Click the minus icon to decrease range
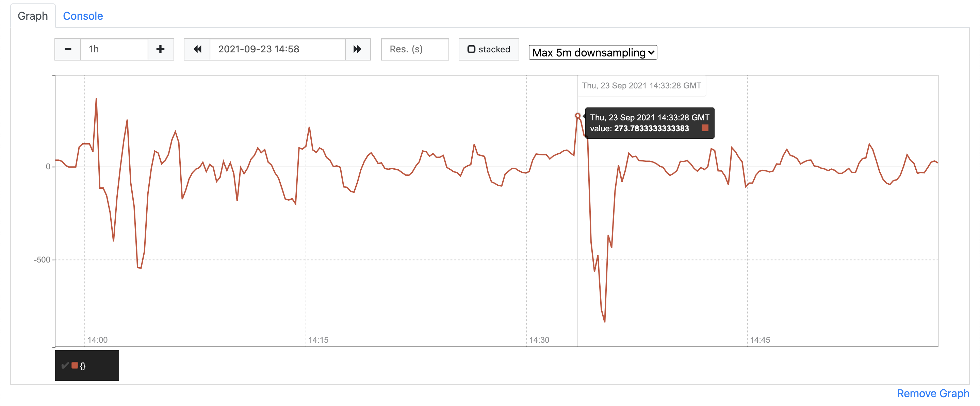Image resolution: width=980 pixels, height=406 pixels. point(68,49)
